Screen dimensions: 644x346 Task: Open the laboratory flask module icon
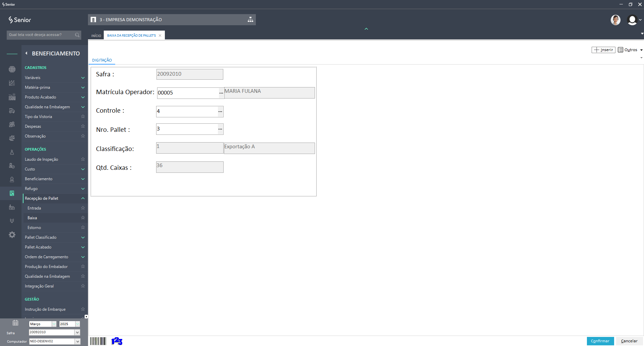12,152
